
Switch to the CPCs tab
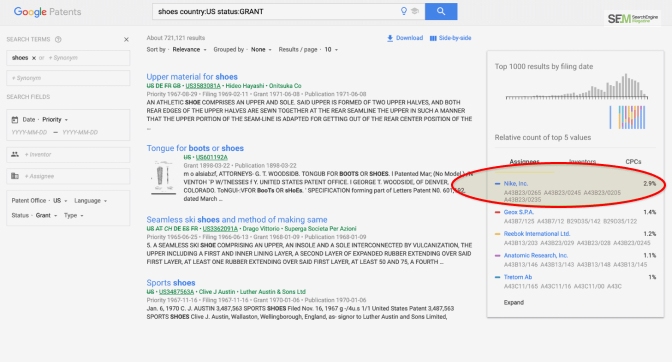633,162
